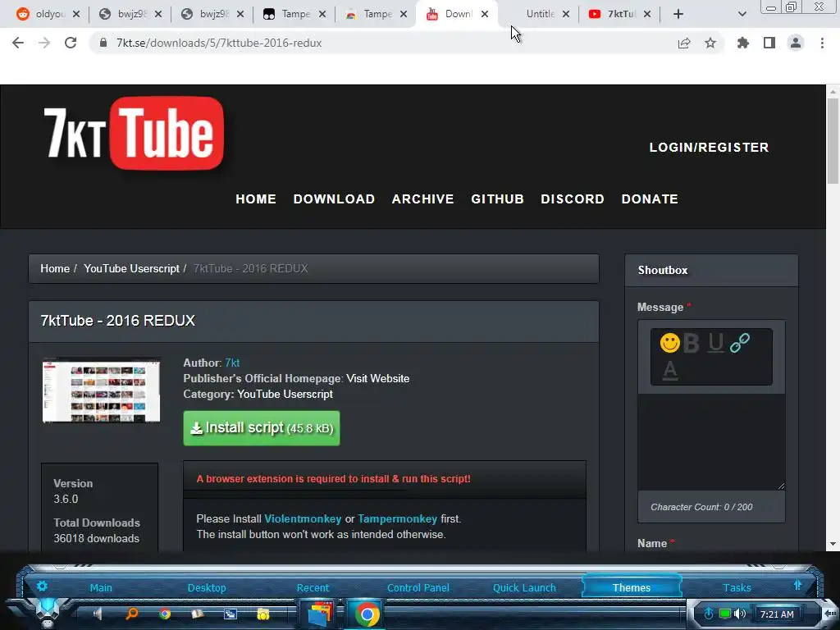Screen dimensions: 840x630
Task: Open DOWNLOAD navigation link
Action: point(335,199)
